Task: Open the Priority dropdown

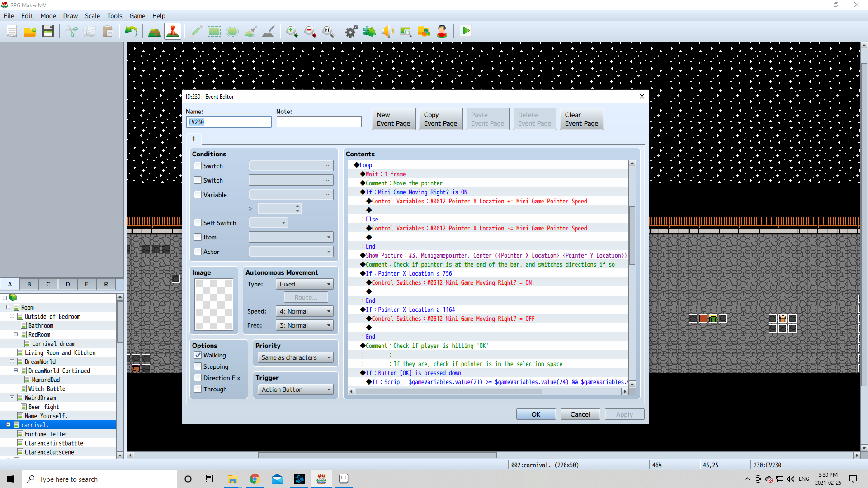Action: (x=295, y=357)
